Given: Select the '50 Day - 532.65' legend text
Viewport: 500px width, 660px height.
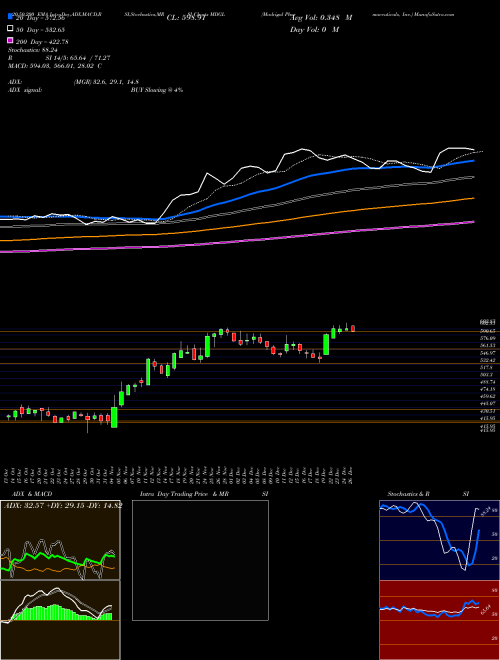Looking at the screenshot, I should (x=40, y=29).
